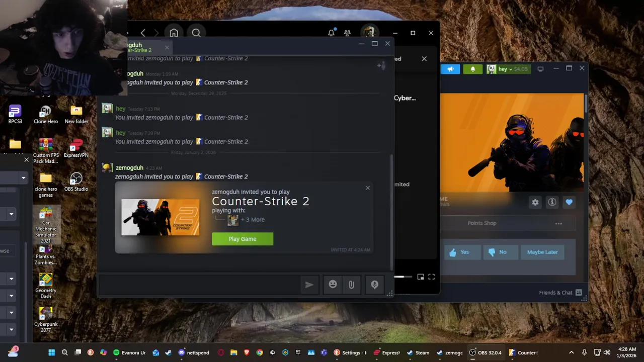Close the zemogduh chat tab
This screenshot has width=644, height=362.
tap(167, 48)
